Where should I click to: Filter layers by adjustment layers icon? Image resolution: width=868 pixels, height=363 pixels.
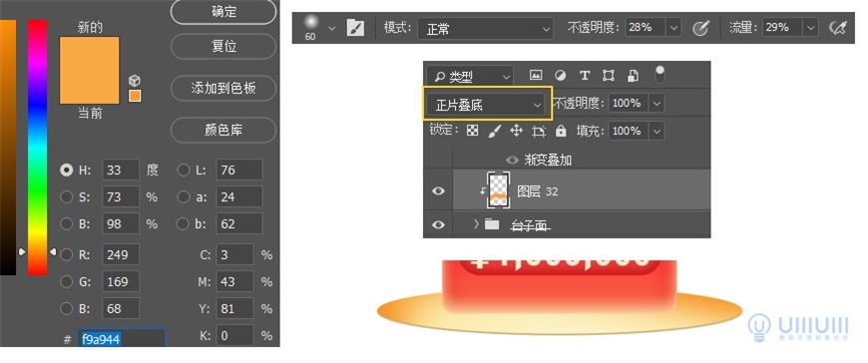pos(561,75)
